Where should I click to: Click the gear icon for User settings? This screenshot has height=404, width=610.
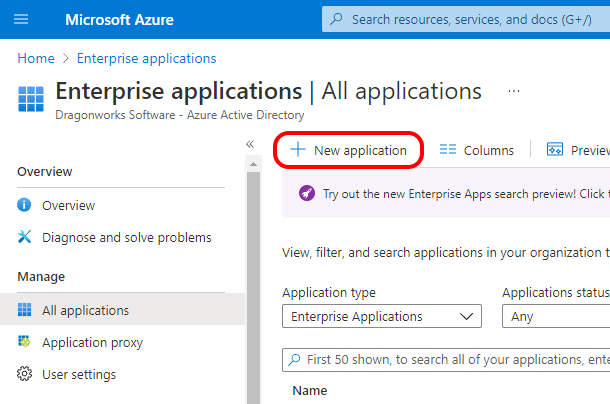[x=25, y=374]
